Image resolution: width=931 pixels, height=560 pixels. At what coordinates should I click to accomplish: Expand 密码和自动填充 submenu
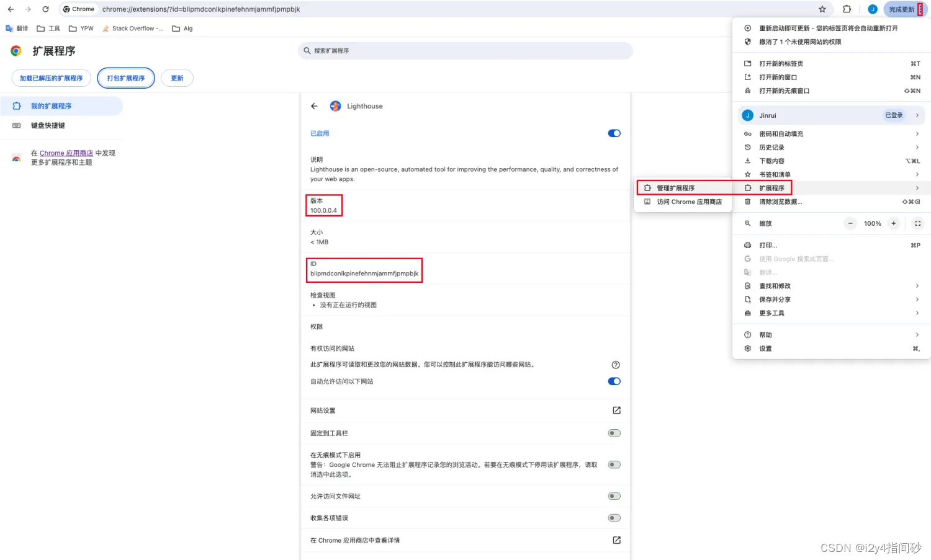tap(832, 134)
